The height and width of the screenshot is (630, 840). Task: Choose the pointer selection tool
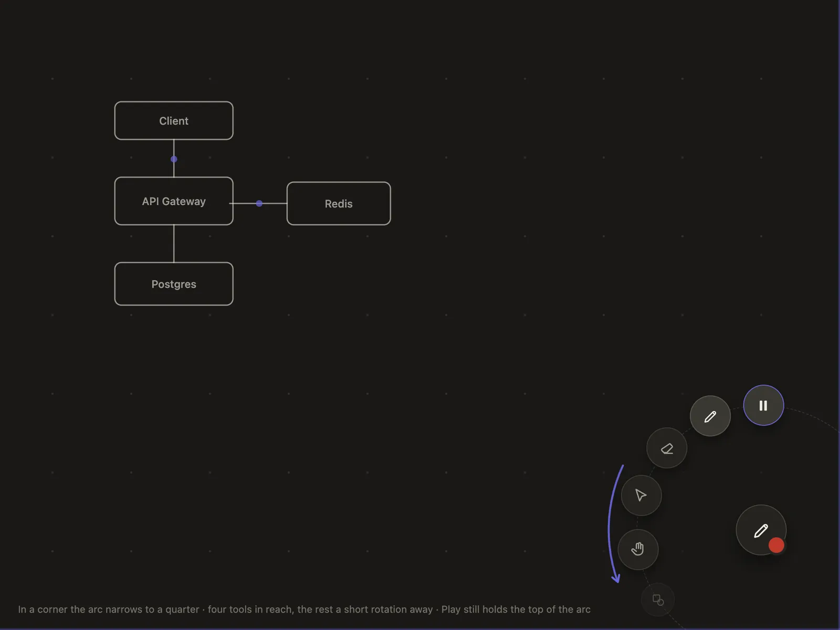tap(641, 495)
